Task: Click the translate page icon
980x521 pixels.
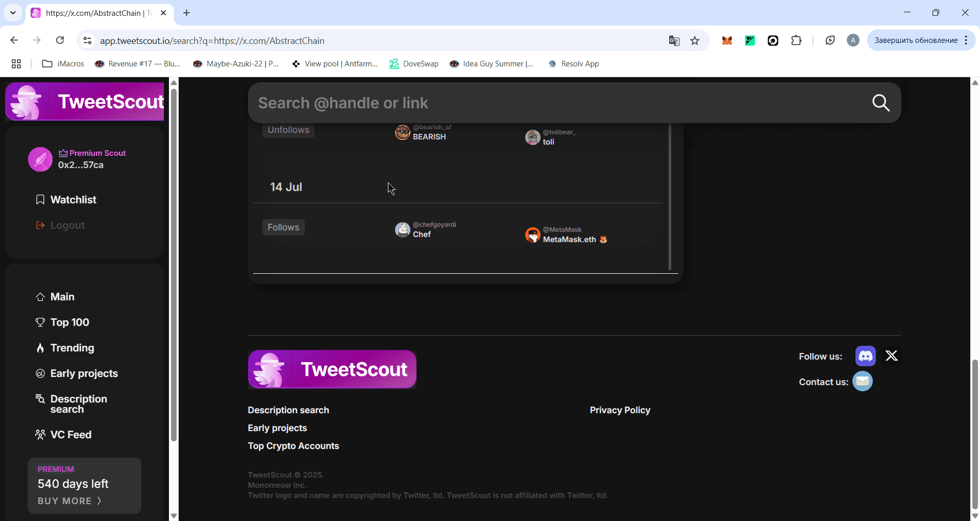Action: (x=674, y=40)
